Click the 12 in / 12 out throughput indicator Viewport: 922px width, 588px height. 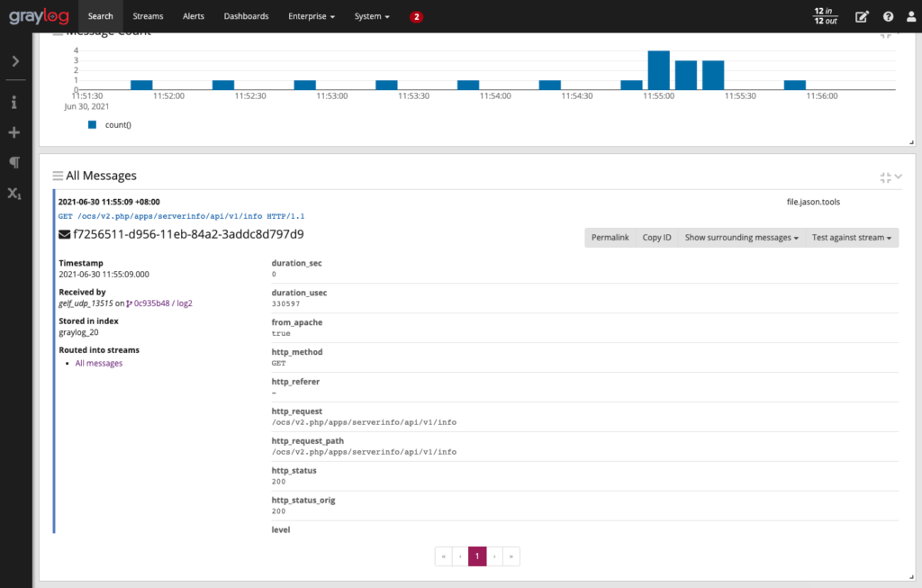tap(826, 16)
